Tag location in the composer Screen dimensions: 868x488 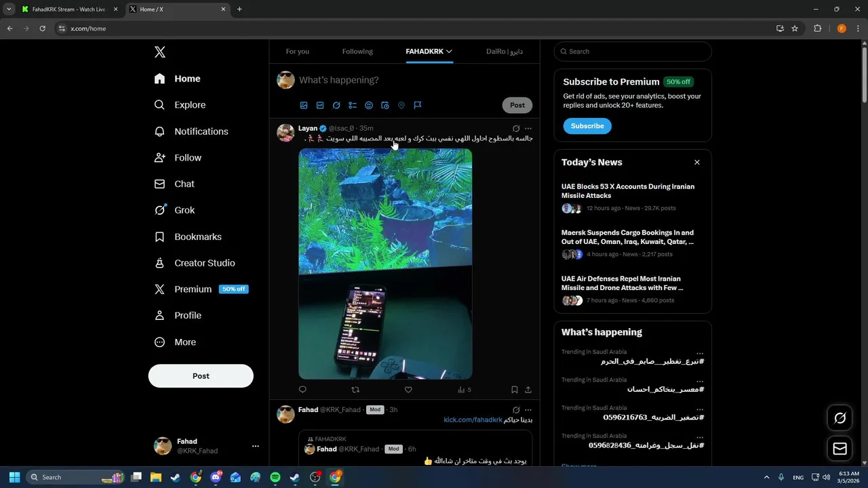click(401, 105)
